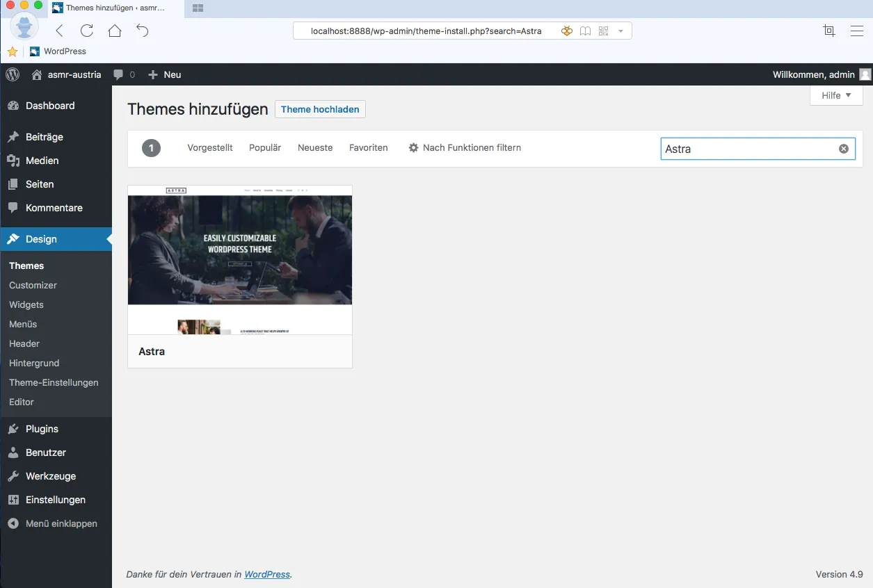Select the Themes hinzufügen browser tab

(116, 8)
